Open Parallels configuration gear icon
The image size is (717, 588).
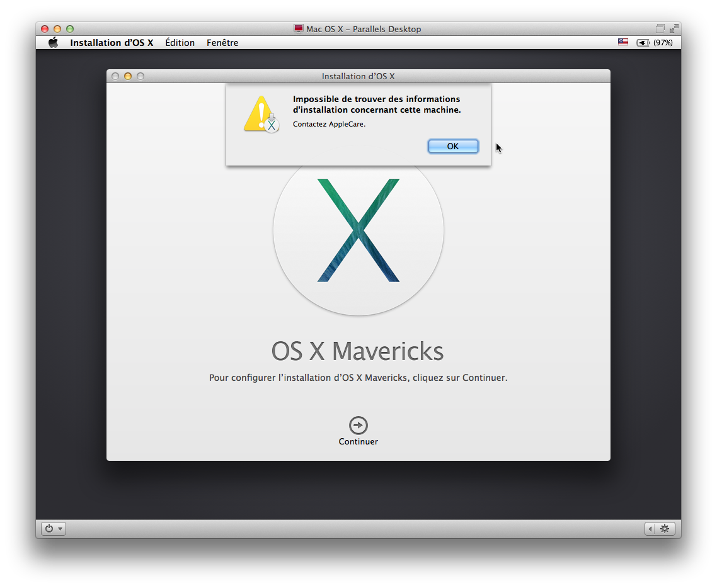pyautogui.click(x=664, y=529)
